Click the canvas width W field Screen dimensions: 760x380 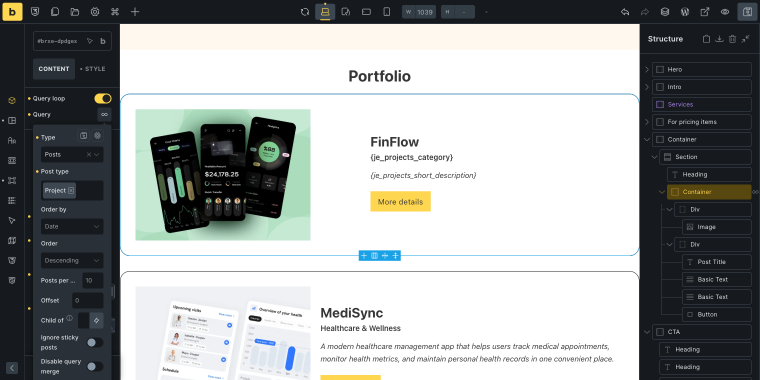coord(419,12)
